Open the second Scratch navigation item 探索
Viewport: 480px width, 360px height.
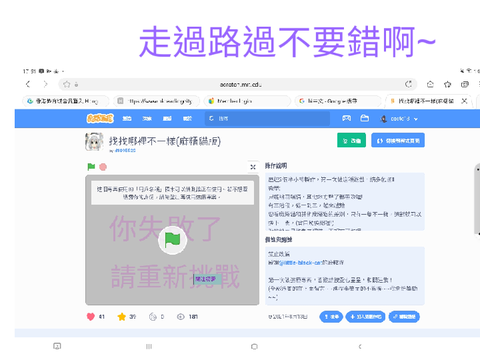[x=147, y=119]
